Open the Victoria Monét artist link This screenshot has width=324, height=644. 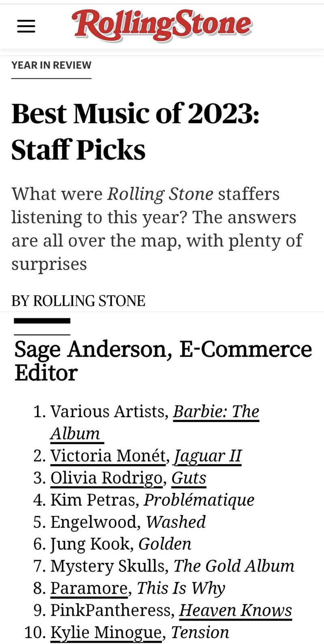click(108, 456)
